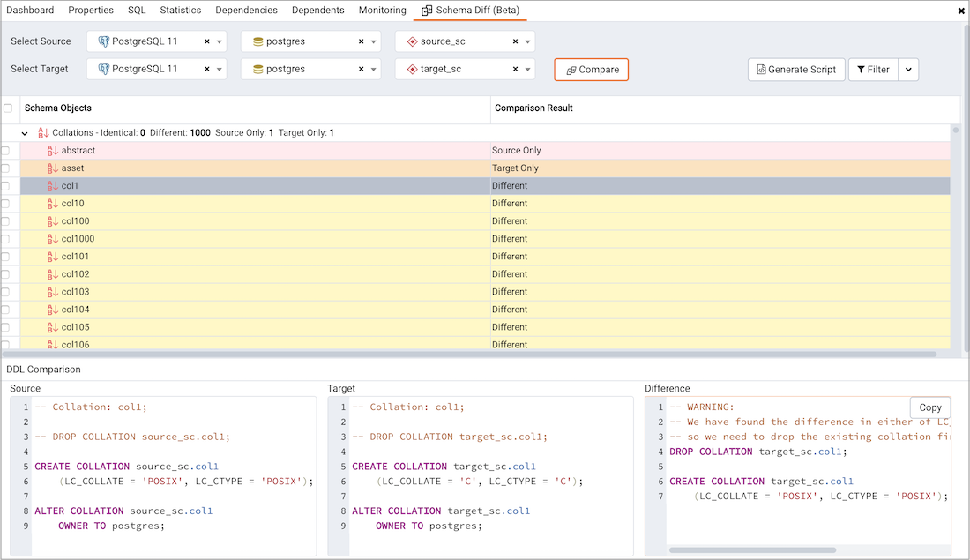Viewport: 970px width, 560px height.
Task: Open the target schema dropdown arrow
Action: [x=527, y=70]
